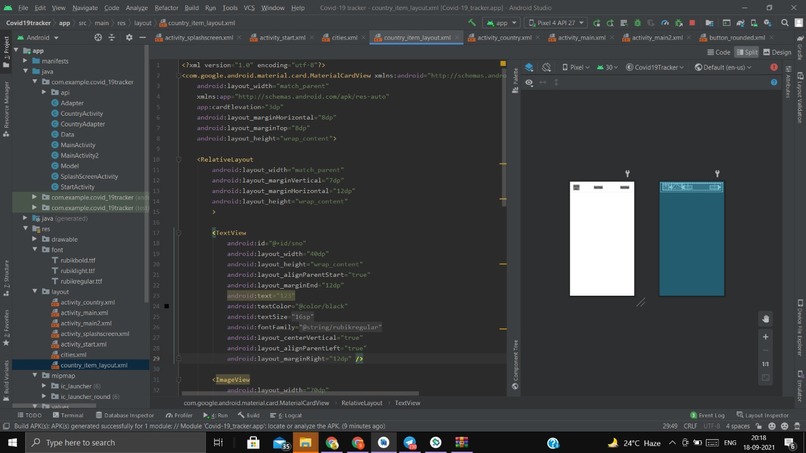
Task: Switch editor to Design view mode
Action: [777, 52]
